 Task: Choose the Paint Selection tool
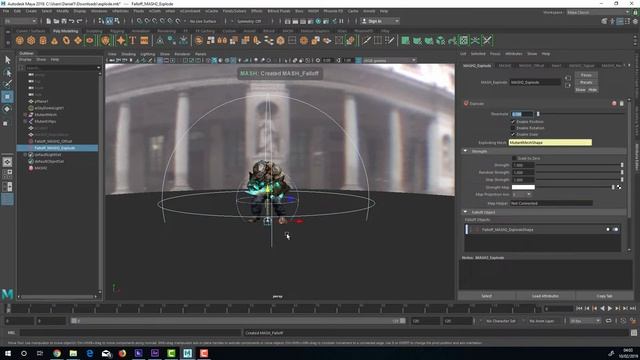pyautogui.click(x=7, y=84)
